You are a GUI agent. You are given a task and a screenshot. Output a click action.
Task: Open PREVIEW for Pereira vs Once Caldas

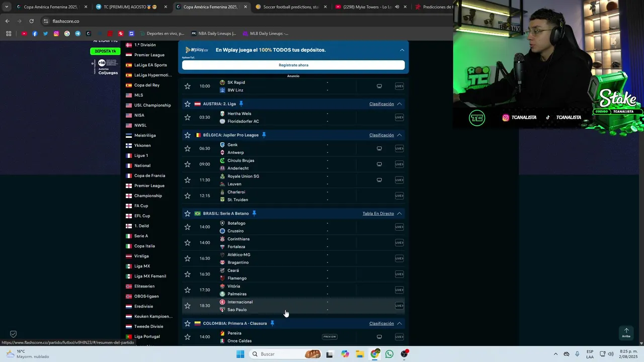[330, 337]
